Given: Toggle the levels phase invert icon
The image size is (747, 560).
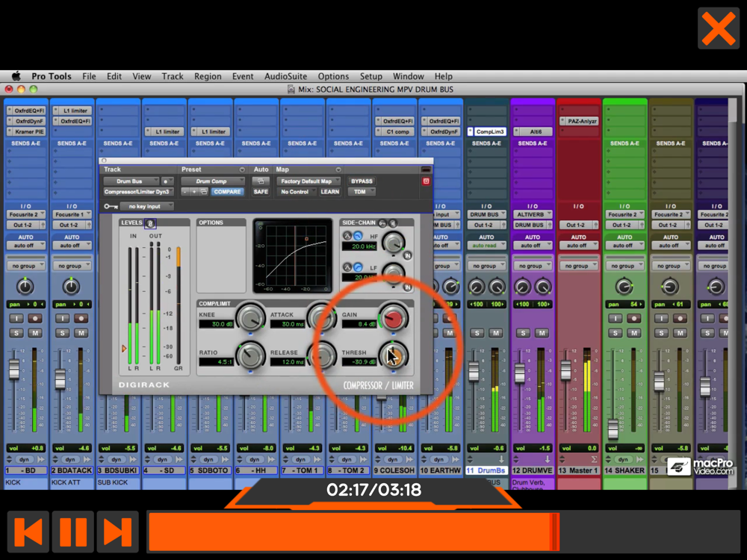Looking at the screenshot, I should click(x=150, y=223).
